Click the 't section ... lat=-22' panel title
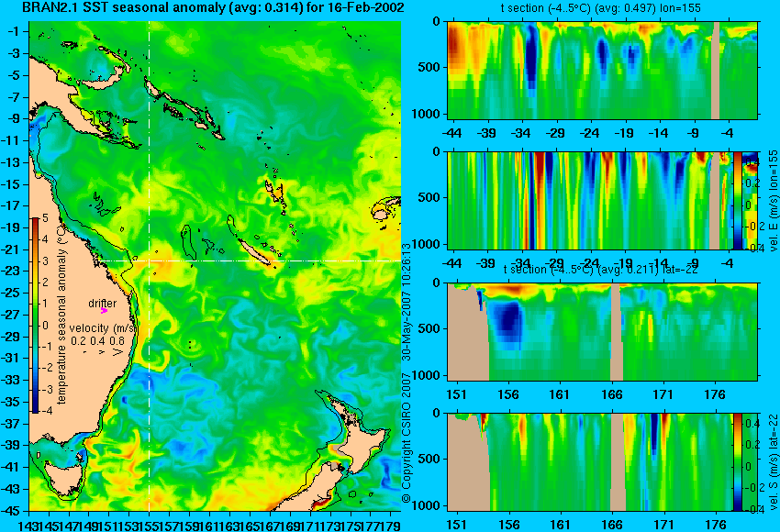Screen dimensions: 780x532 click(x=600, y=270)
